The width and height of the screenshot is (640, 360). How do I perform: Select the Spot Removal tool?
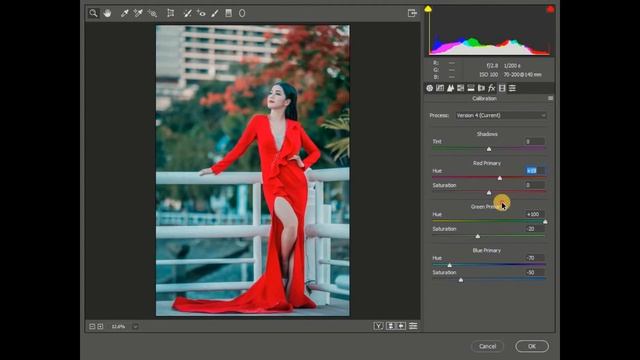187,13
